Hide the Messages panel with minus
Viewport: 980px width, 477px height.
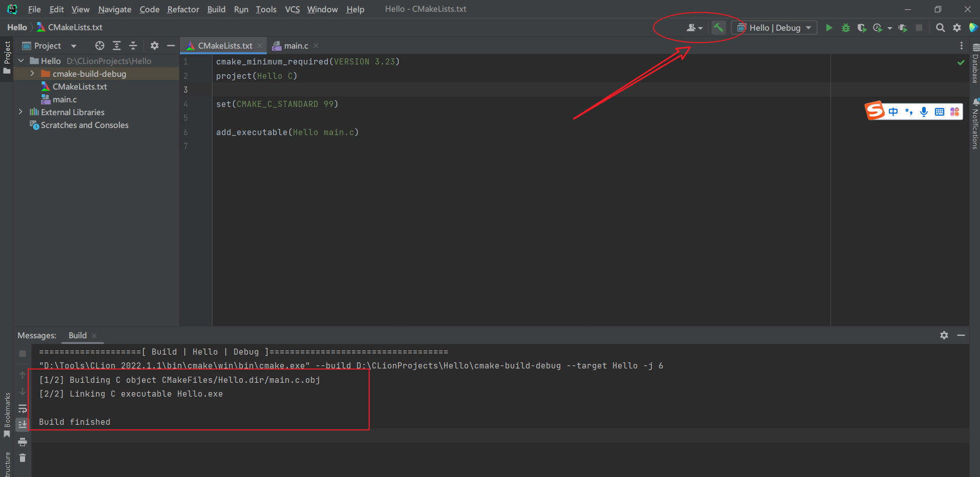coord(961,335)
